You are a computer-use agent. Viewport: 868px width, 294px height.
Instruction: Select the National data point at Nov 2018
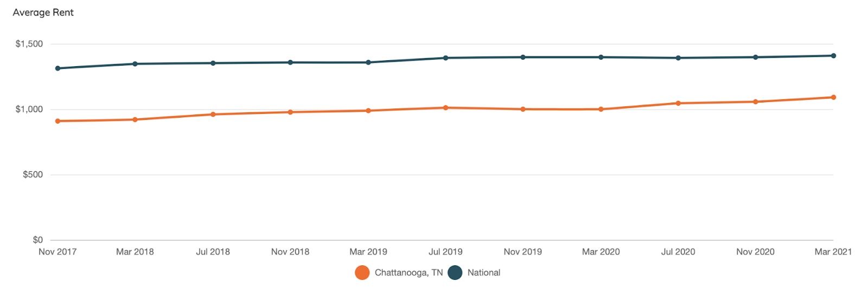[x=290, y=62]
